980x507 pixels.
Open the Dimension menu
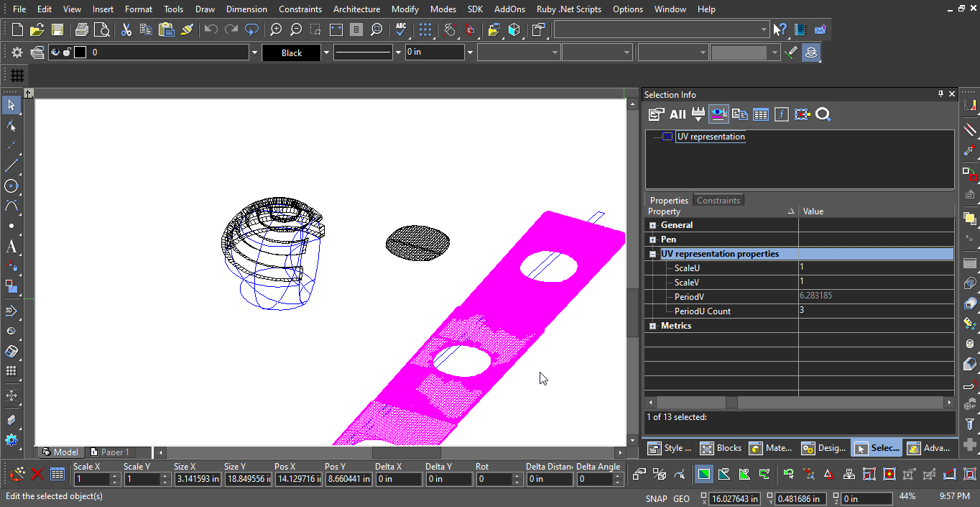[x=246, y=9]
